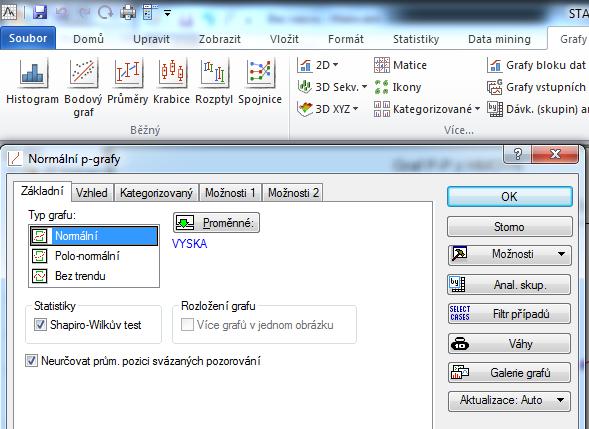Viewport: 589px width, 429px height.
Task: Click the OK button
Action: 509,196
